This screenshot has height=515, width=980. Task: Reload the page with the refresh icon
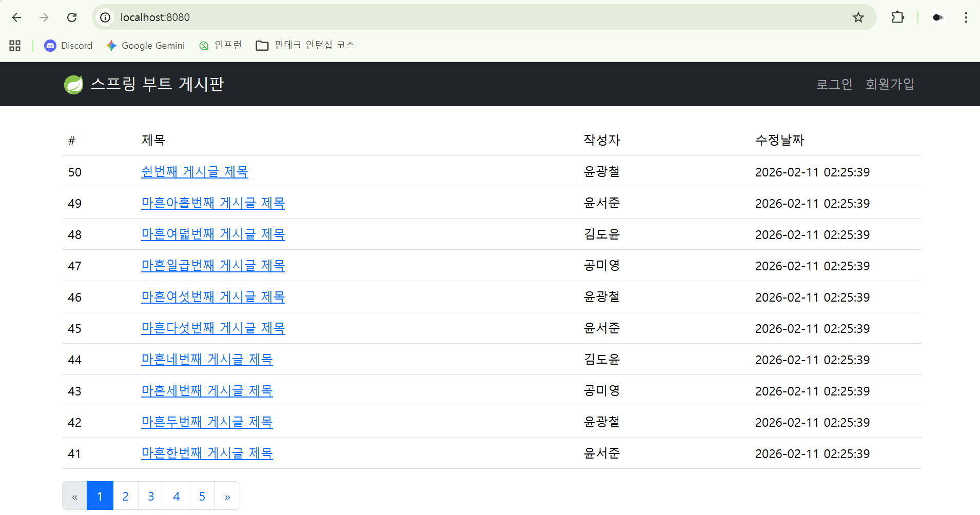(x=72, y=17)
